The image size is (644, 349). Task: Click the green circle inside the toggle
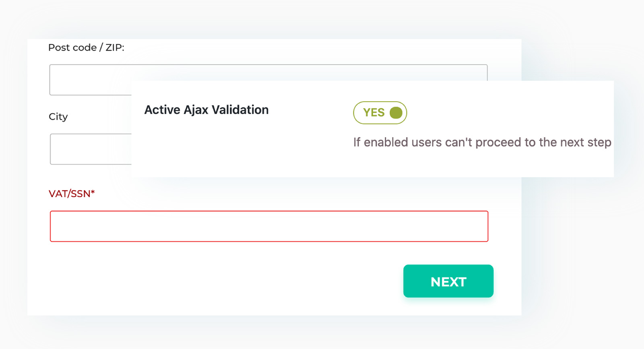(x=396, y=113)
